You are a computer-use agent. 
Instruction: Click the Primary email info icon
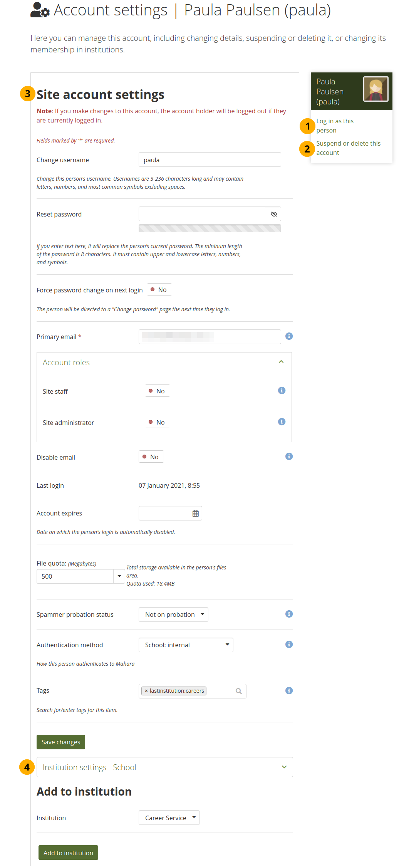(289, 336)
